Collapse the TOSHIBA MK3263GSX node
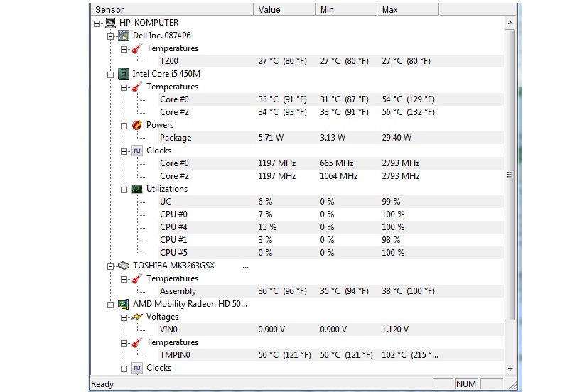 [110, 266]
